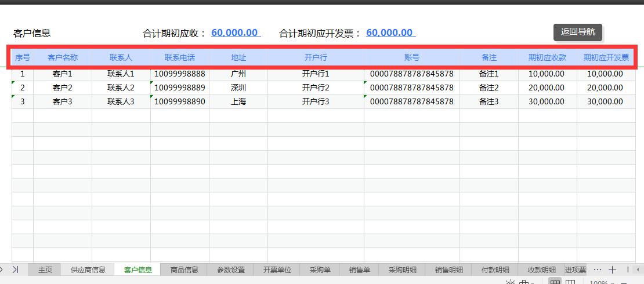Select the 序号 cell with value 2

tap(23, 88)
